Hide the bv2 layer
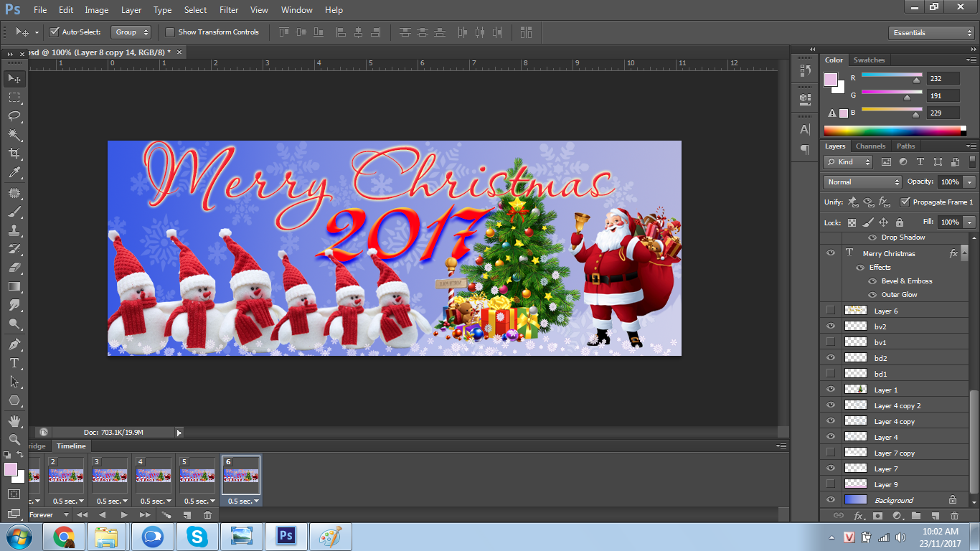 click(x=830, y=326)
